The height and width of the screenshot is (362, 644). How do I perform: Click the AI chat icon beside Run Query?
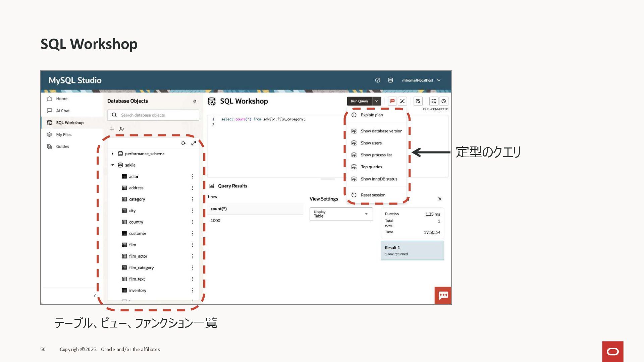(x=392, y=101)
